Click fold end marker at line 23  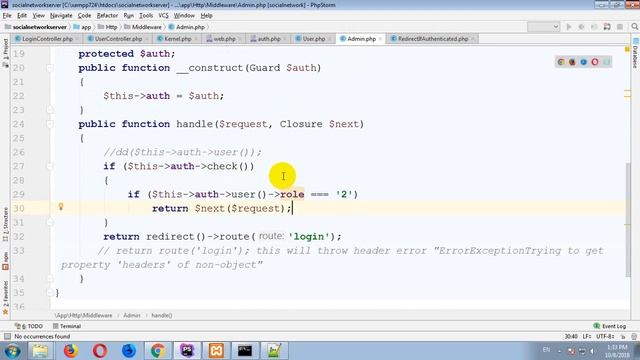point(50,110)
